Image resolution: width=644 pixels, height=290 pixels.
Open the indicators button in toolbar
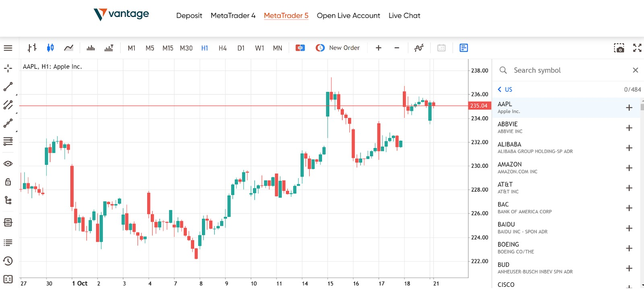(419, 48)
